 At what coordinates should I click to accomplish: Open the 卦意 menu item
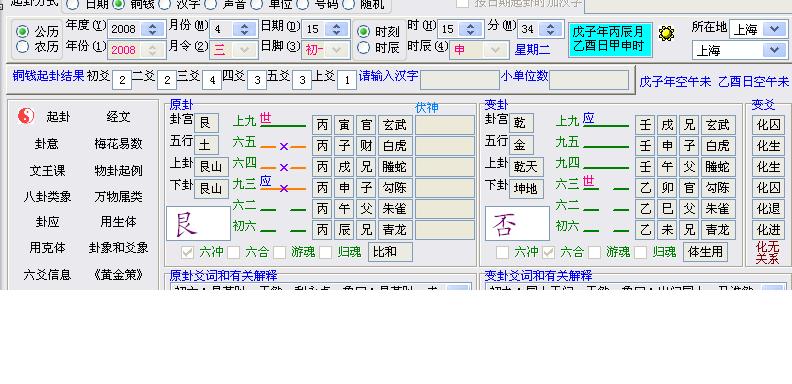pos(47,144)
